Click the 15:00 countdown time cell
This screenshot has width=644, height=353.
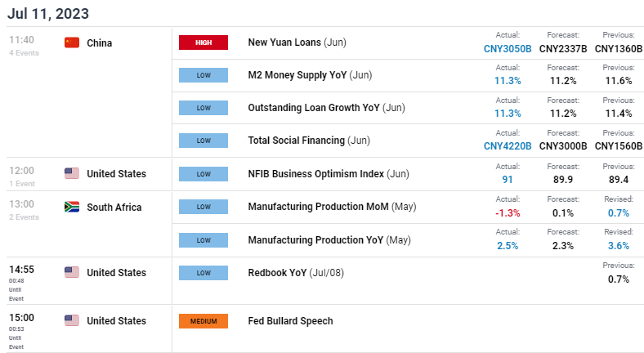(22, 331)
